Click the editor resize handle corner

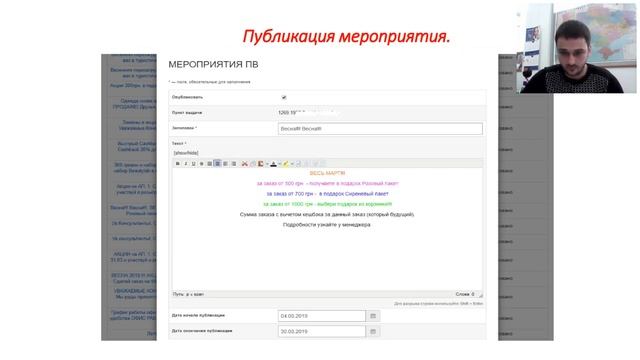[x=480, y=295]
